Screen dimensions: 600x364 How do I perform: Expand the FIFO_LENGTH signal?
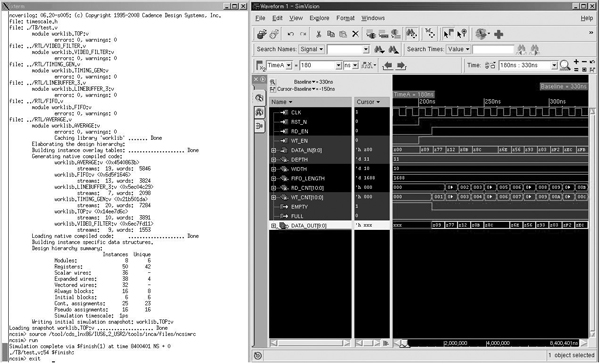coord(274,178)
